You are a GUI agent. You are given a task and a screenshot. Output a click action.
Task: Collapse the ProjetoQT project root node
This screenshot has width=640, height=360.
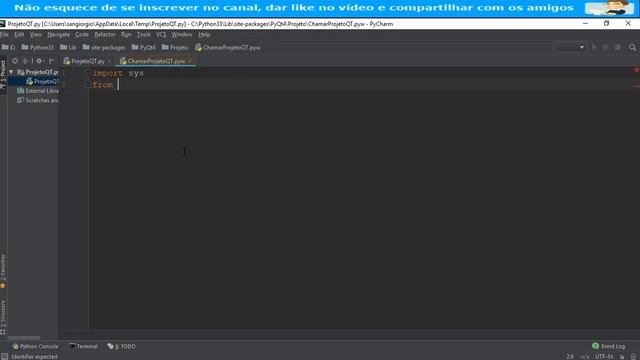click(x=11, y=72)
